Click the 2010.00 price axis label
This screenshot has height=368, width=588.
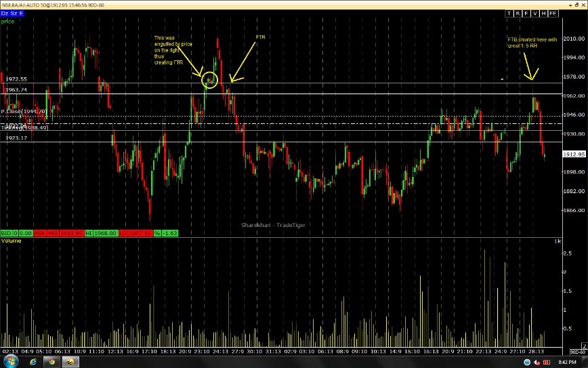pos(574,39)
